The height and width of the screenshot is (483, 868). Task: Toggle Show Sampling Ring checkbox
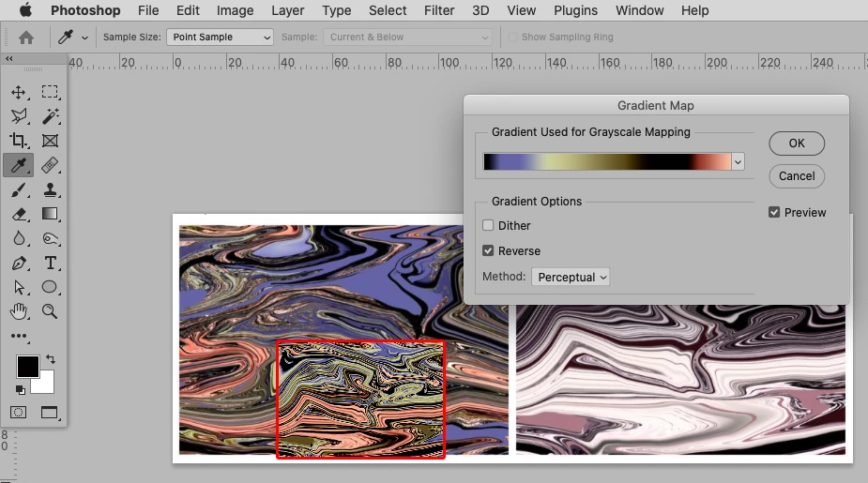[513, 38]
